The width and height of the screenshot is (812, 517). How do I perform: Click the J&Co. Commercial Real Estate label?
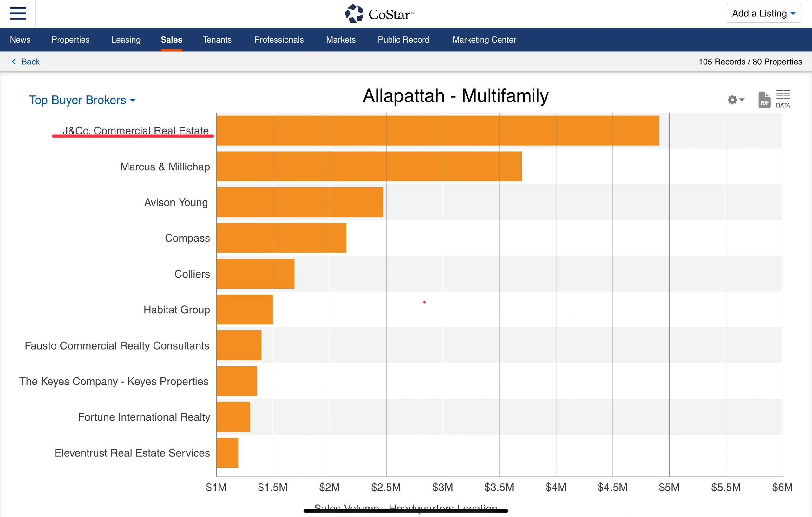click(x=135, y=130)
